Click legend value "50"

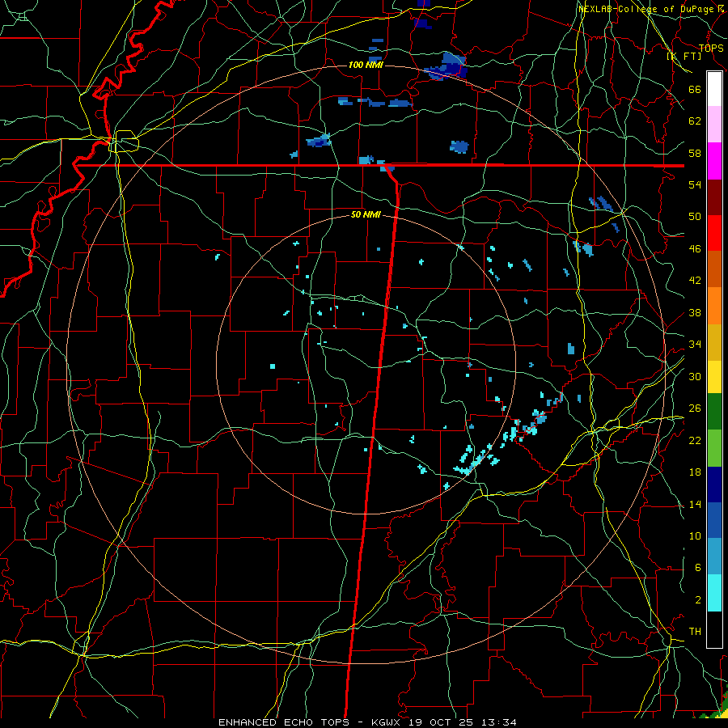point(695,216)
